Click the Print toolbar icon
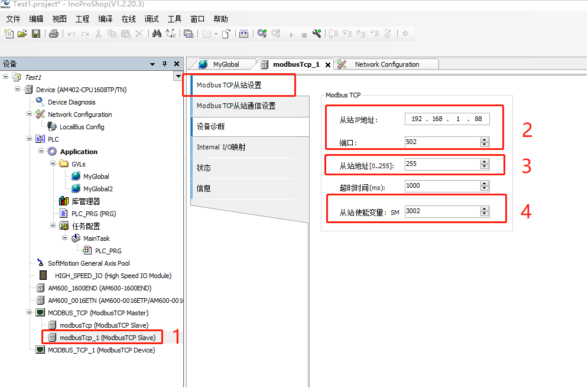The image size is (588, 392). click(54, 34)
